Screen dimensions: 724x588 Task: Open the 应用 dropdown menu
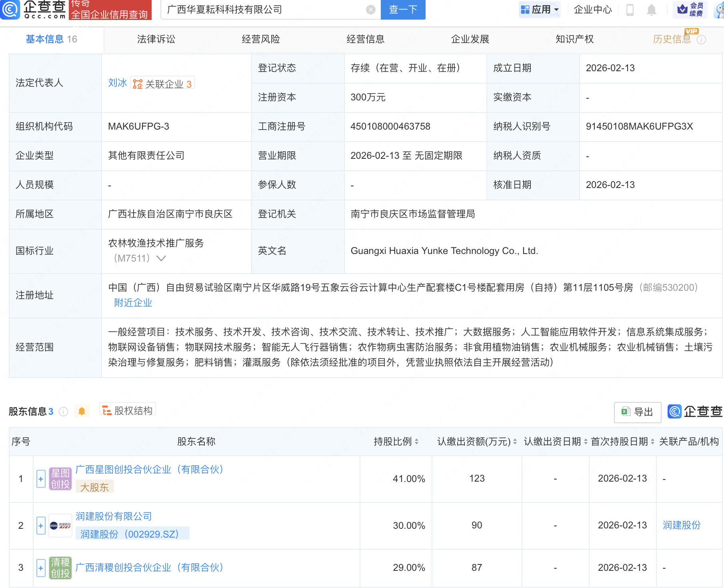[x=540, y=10]
